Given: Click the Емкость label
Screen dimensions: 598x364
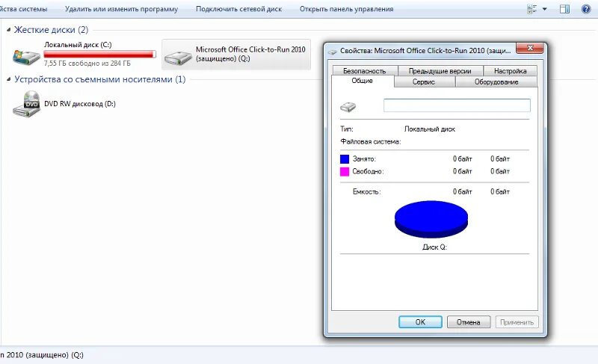Looking at the screenshot, I should click(x=366, y=192).
